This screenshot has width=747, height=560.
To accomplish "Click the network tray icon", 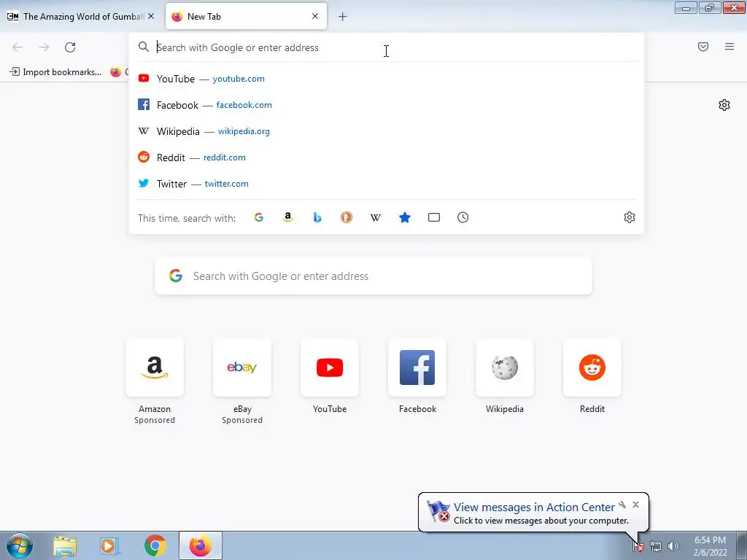I will click(656, 547).
